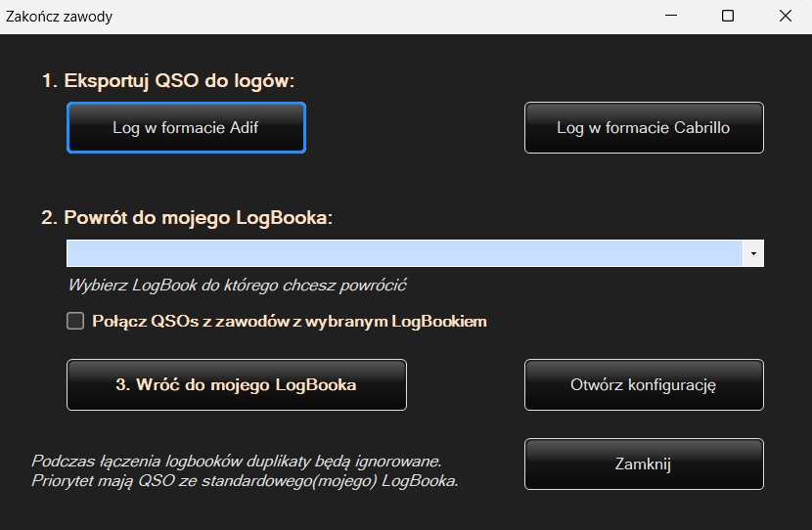Image resolution: width=812 pixels, height=530 pixels.
Task: Click the blank middle of the title bar
Action: [391, 17]
